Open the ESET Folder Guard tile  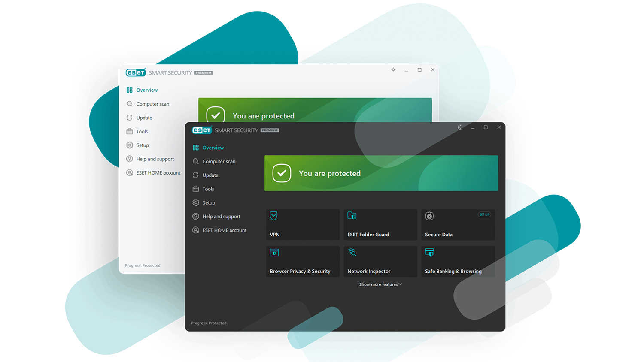380,225
